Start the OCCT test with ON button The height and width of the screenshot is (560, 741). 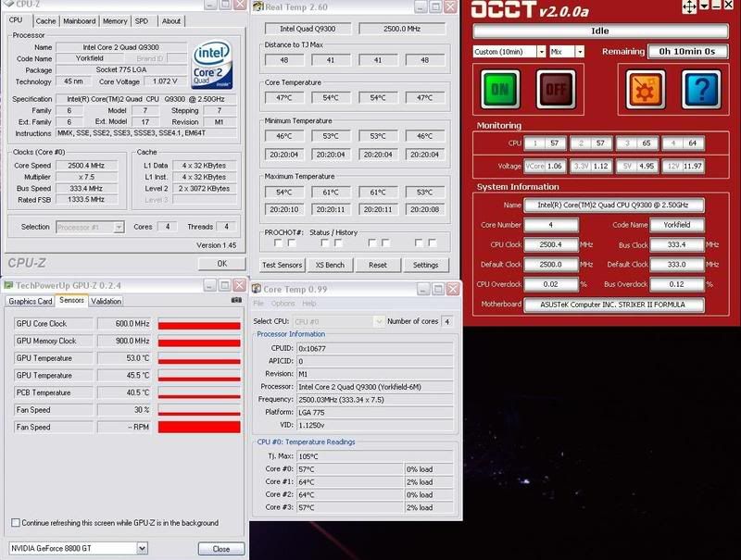click(x=500, y=89)
